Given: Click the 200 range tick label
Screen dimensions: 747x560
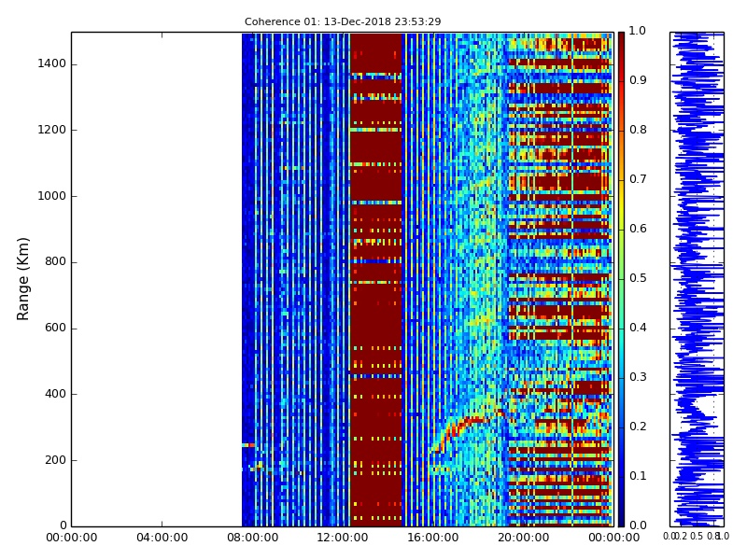Looking at the screenshot, I should [x=56, y=460].
